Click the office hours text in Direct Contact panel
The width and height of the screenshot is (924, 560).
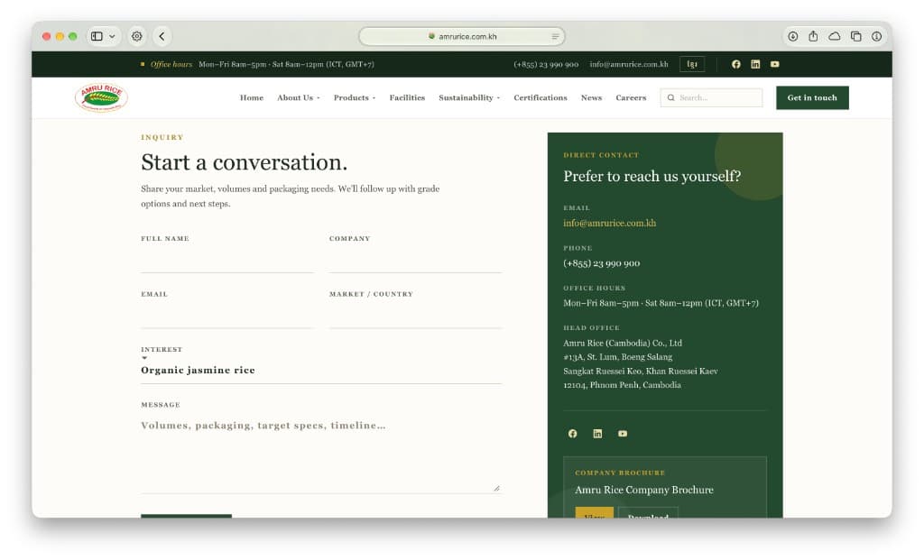pos(661,303)
